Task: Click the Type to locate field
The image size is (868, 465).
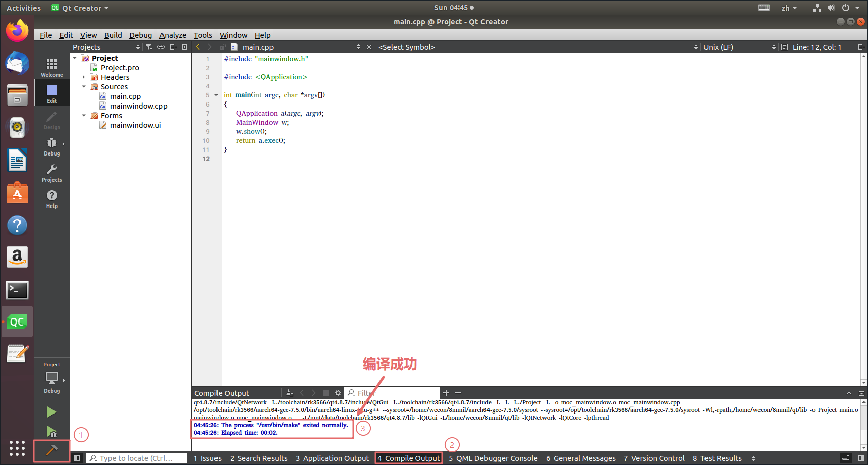Action: point(136,458)
